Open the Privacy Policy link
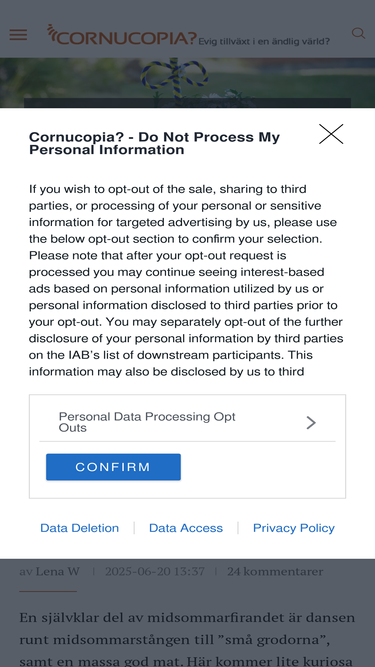Image resolution: width=375 pixels, height=667 pixels. pyautogui.click(x=294, y=528)
